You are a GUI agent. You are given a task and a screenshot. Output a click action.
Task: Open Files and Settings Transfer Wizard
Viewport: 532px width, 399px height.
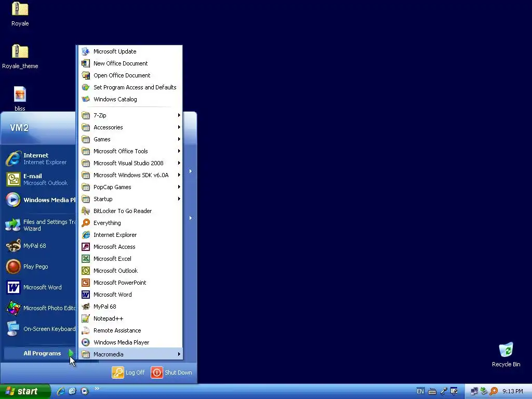tap(39, 225)
